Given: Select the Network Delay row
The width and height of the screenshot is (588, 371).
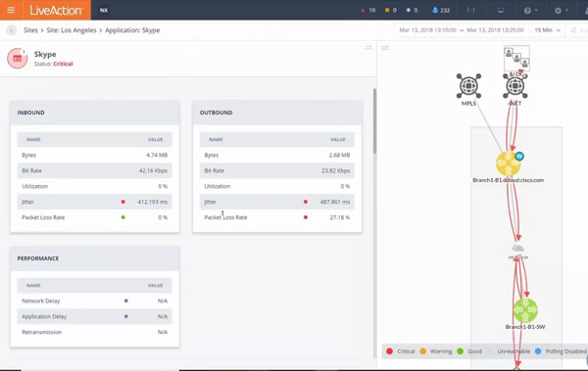Looking at the screenshot, I should 94,301.
